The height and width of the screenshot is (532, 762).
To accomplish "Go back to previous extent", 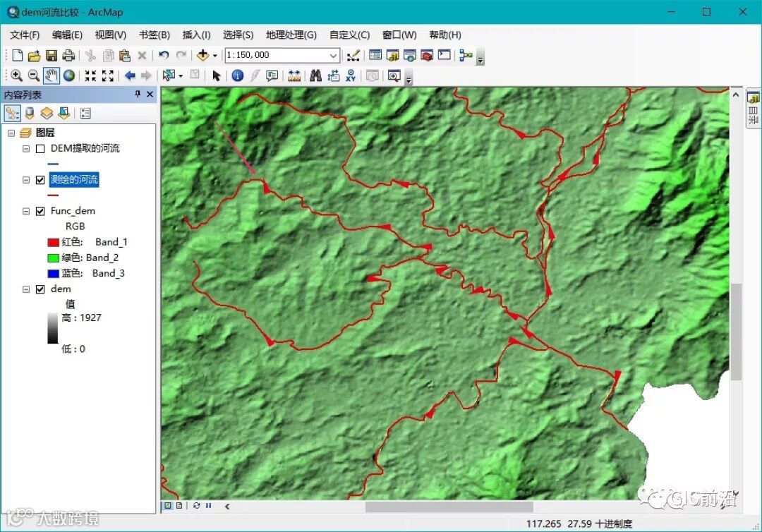I will [x=130, y=75].
